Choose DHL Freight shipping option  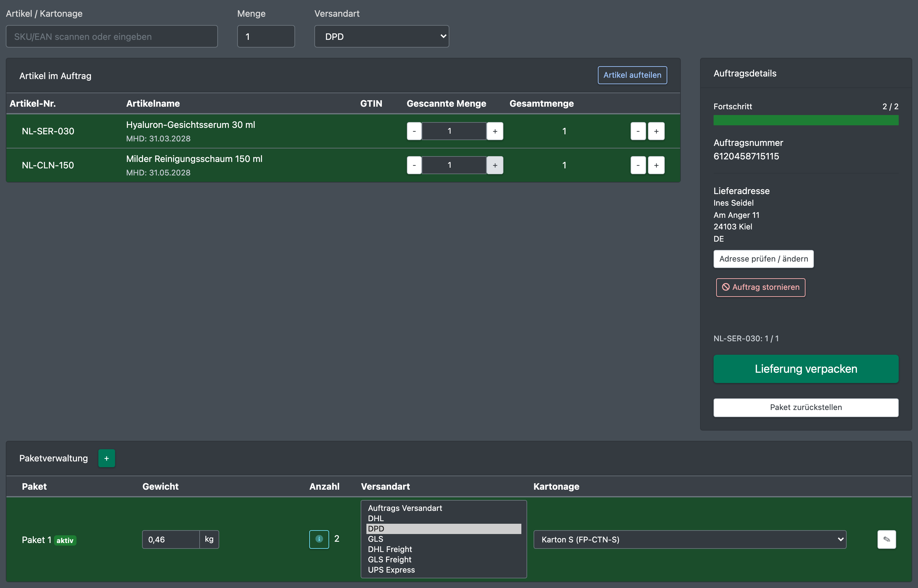443,549
